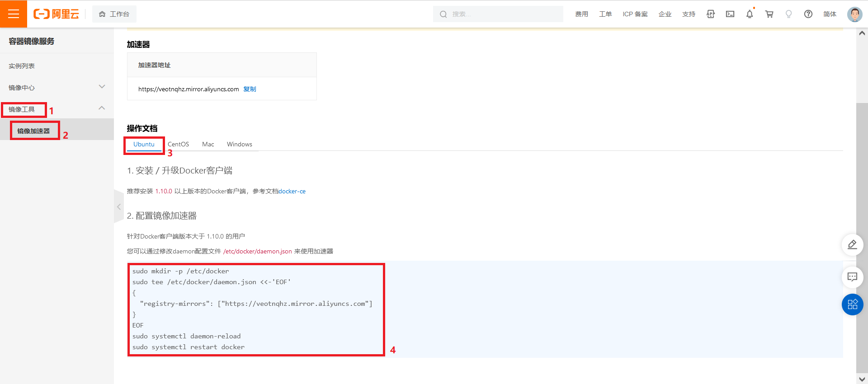This screenshot has width=868, height=384.
Task: Select the accelerator URL text
Action: [x=189, y=89]
